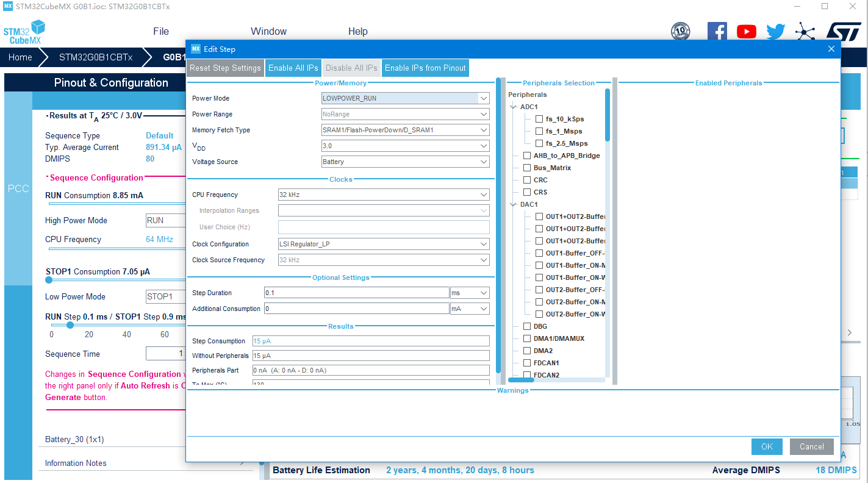
Task: Click the Sequence Time field
Action: pos(165,354)
